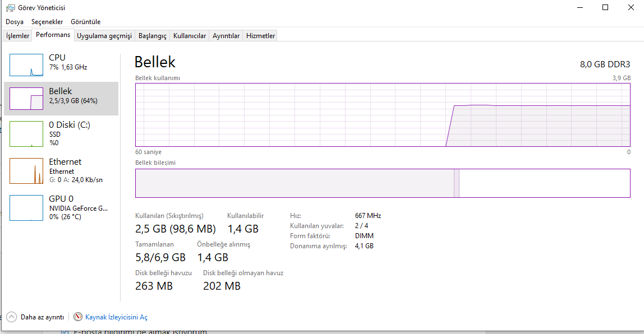The image size is (644, 334).
Task: Open the Görüntüle menu
Action: (86, 22)
